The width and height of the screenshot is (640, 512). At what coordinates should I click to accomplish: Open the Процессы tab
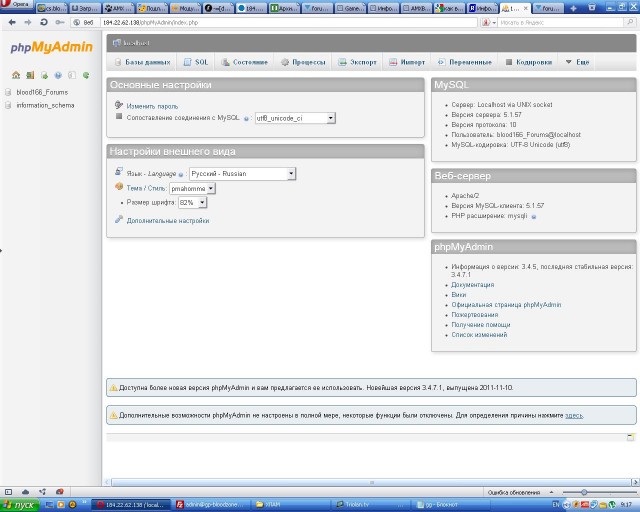[303, 62]
